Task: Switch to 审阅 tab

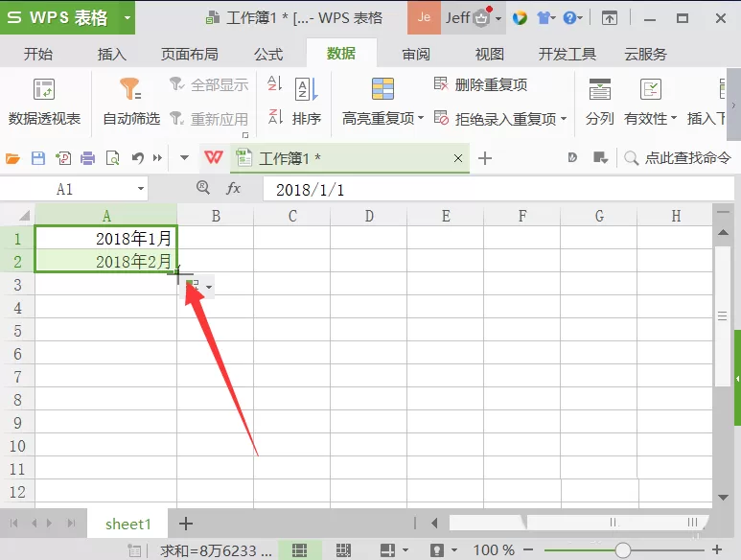Action: (416, 54)
